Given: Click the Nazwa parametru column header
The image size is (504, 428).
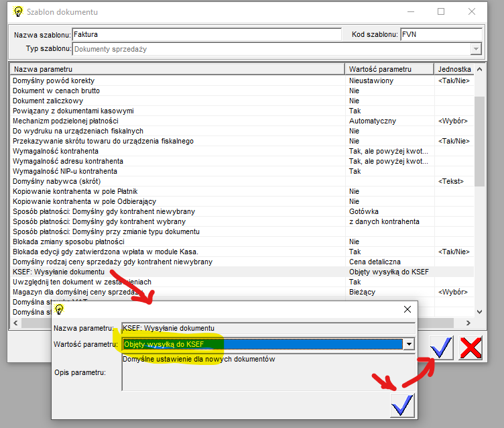Looking at the screenshot, I should 178,69.
